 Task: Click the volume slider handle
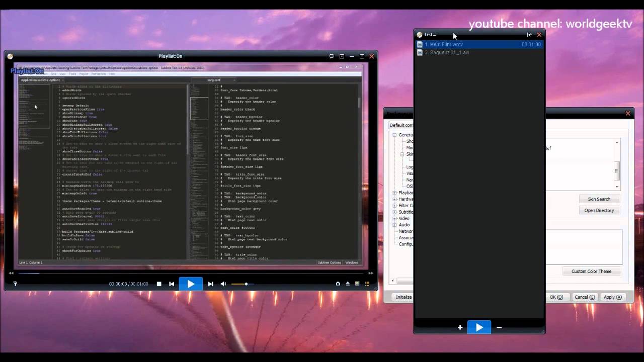pyautogui.click(x=246, y=284)
